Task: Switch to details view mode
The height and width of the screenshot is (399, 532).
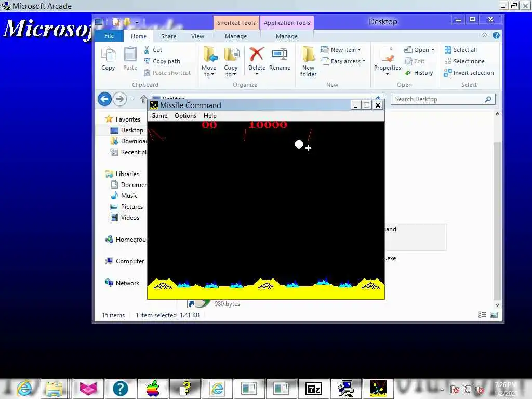Action: click(482, 315)
